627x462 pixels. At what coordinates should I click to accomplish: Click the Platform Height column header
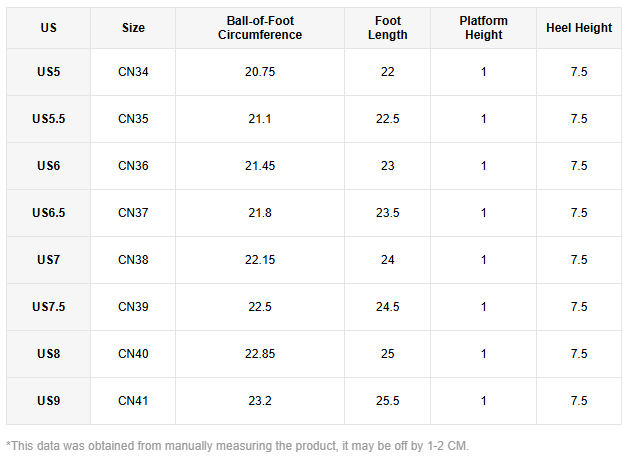483,28
